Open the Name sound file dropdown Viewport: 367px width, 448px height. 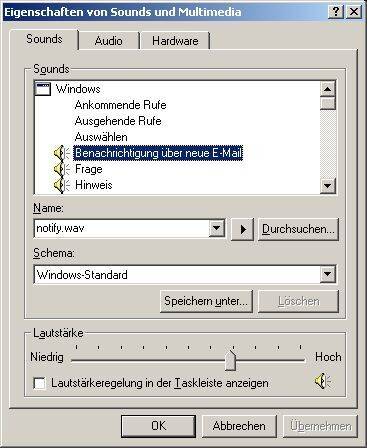(217, 229)
